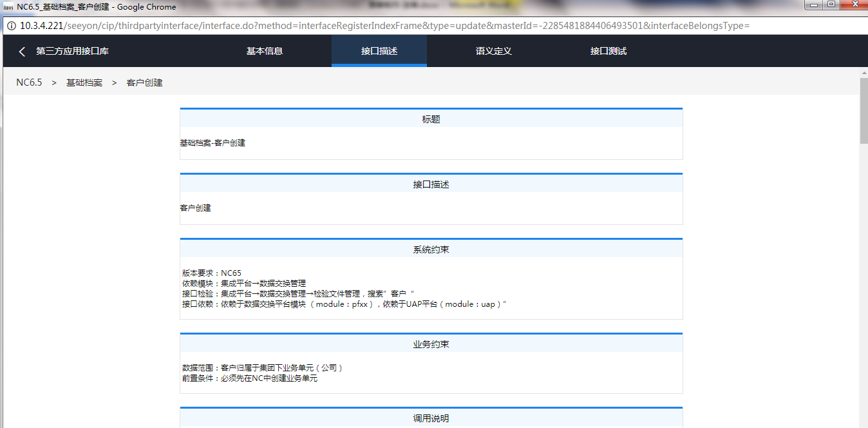The image size is (868, 428).
Task: Minimize the Chrome window
Action: coord(815,5)
